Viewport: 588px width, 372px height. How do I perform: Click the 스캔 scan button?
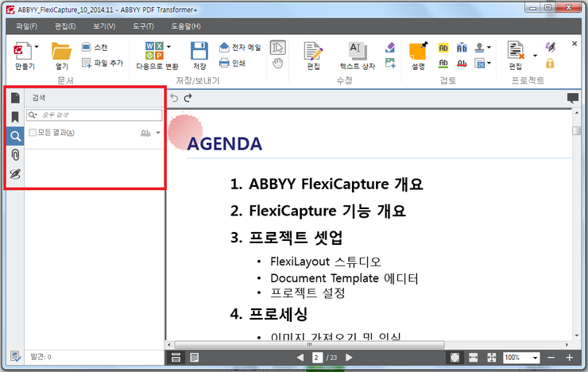95,47
